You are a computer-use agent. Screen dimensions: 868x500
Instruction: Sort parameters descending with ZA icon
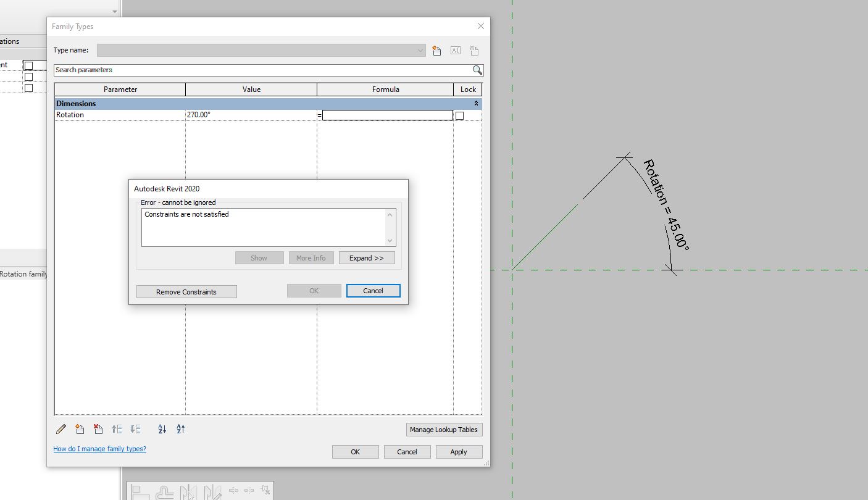pyautogui.click(x=180, y=428)
